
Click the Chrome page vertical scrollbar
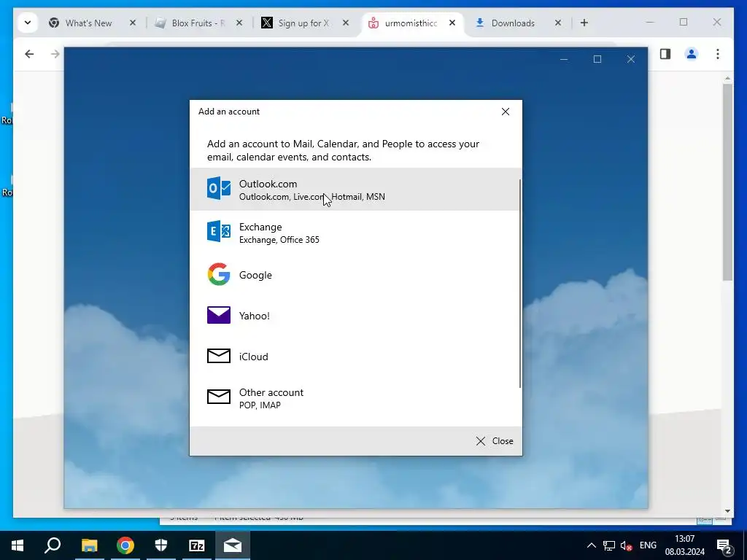pos(727,181)
